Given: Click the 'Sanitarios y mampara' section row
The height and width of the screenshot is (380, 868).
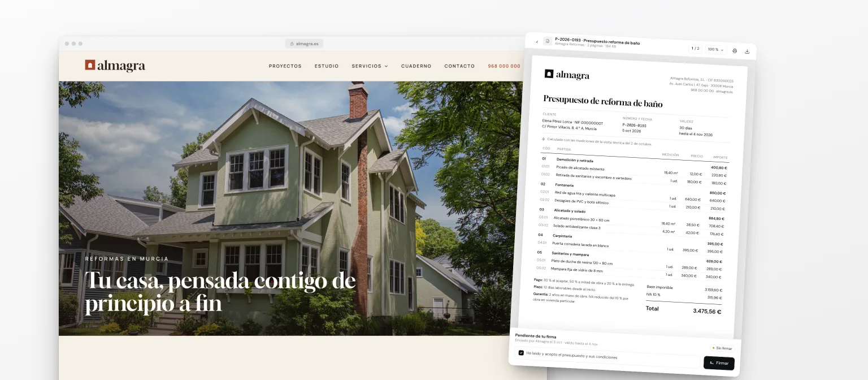Looking at the screenshot, I should pyautogui.click(x=630, y=256).
